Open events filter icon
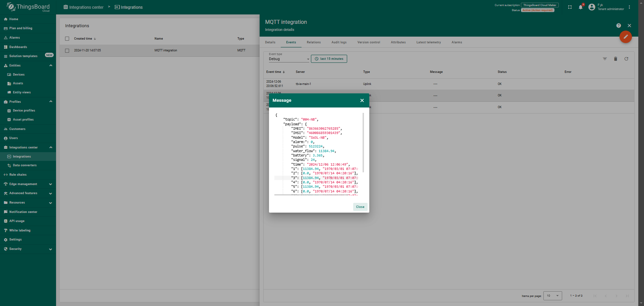This screenshot has height=306, width=644. [x=605, y=59]
